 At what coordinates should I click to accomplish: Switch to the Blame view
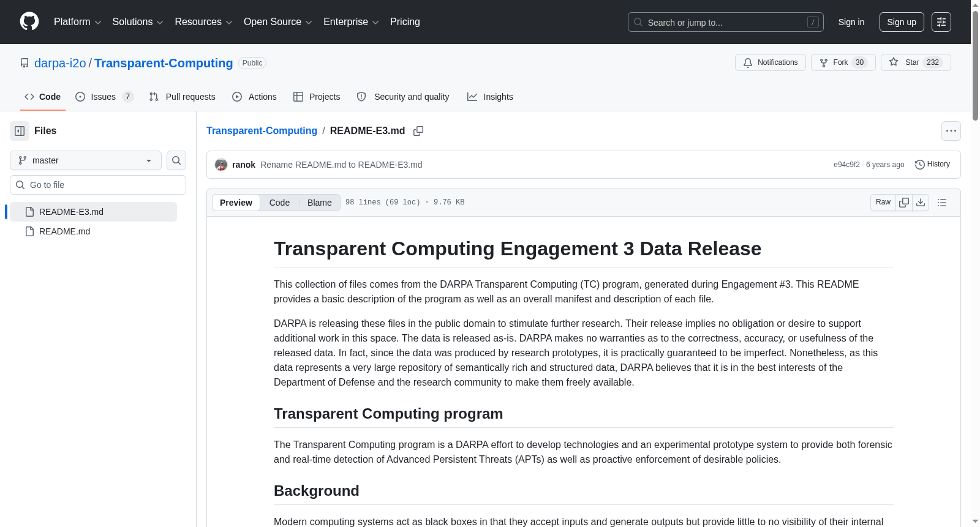click(x=320, y=203)
